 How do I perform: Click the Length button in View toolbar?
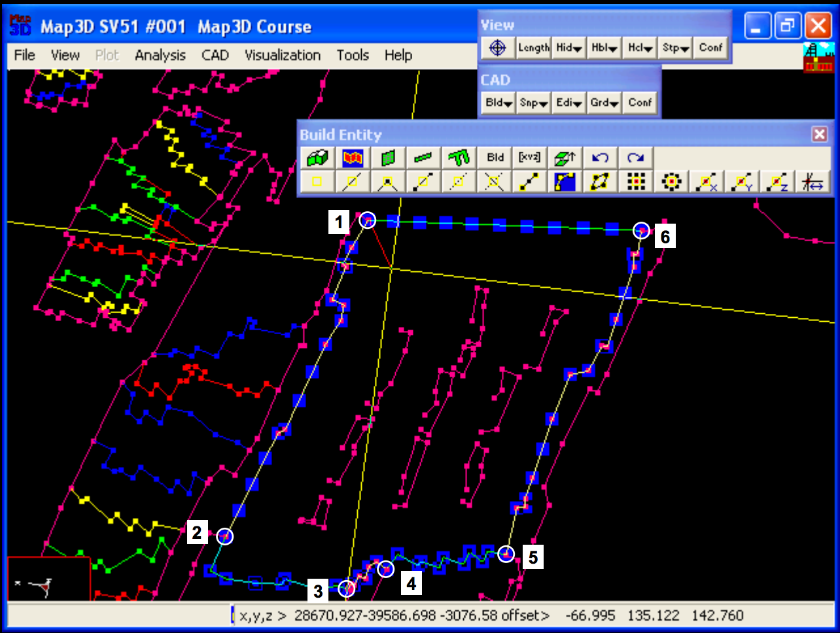pyautogui.click(x=533, y=48)
